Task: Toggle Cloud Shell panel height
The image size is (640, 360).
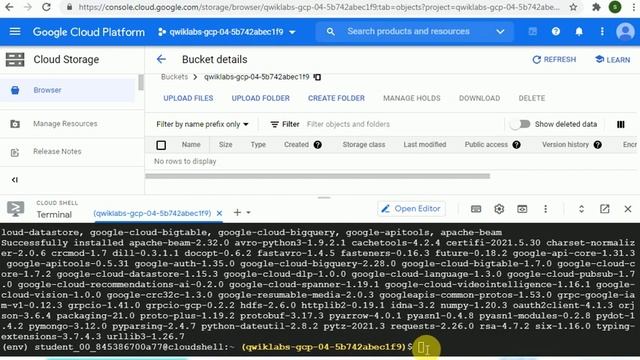Action: (581, 209)
